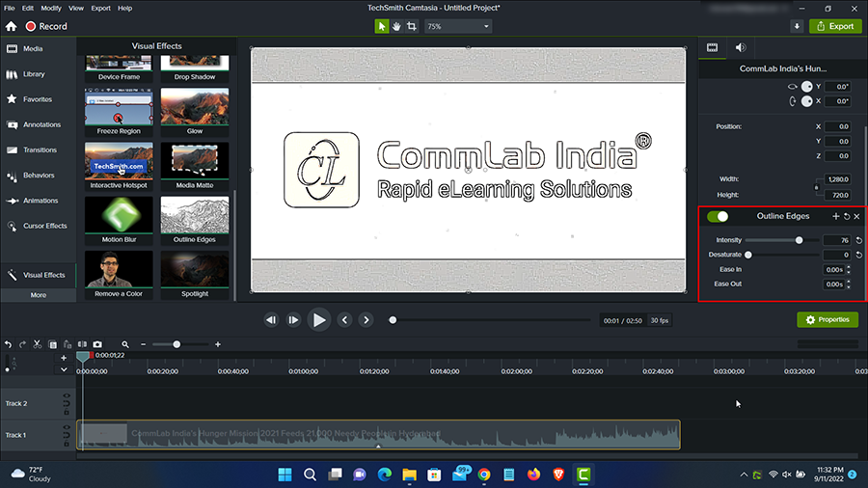
Task: Open the Visual Effects tab
Action: click(38, 275)
